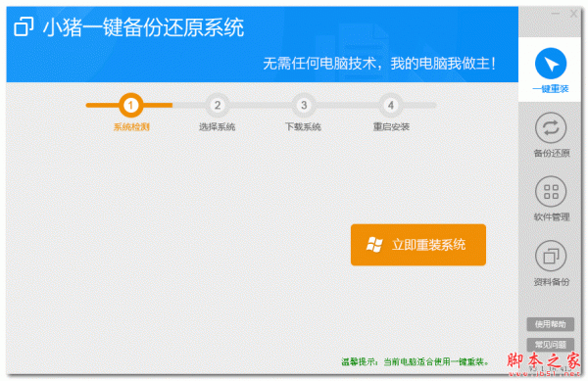The height and width of the screenshot is (381, 588).
Task: Open the 资料备份 copy icon
Action: click(x=551, y=257)
